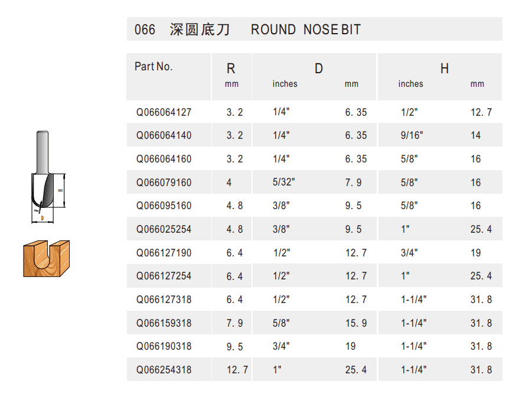The image size is (532, 407).
Task: Click the wooden groove profile image
Action: pos(46,259)
